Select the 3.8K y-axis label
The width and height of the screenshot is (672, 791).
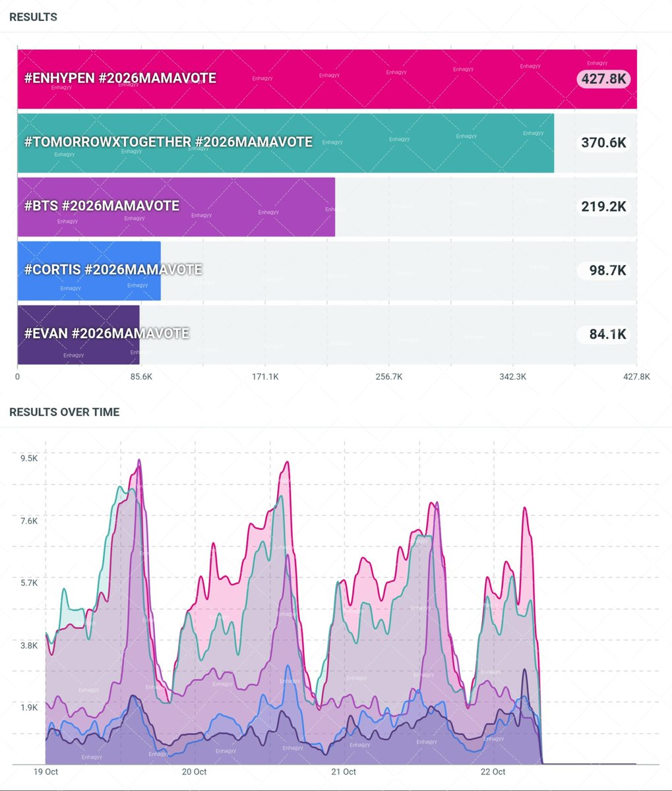[30, 645]
